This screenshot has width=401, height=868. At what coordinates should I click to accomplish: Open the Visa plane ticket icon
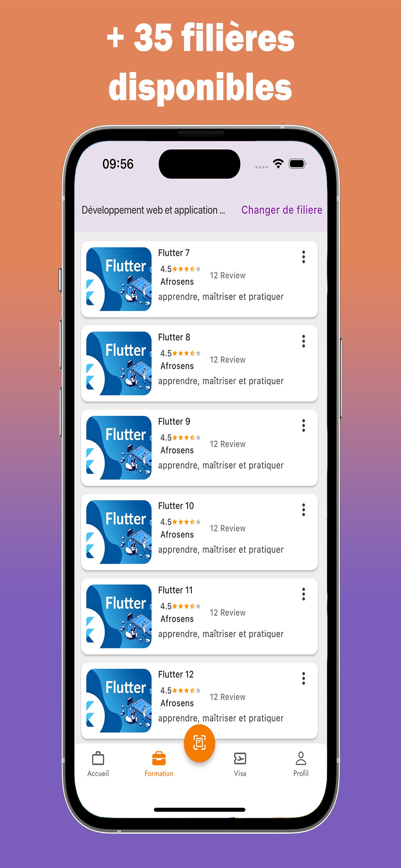pyautogui.click(x=240, y=758)
